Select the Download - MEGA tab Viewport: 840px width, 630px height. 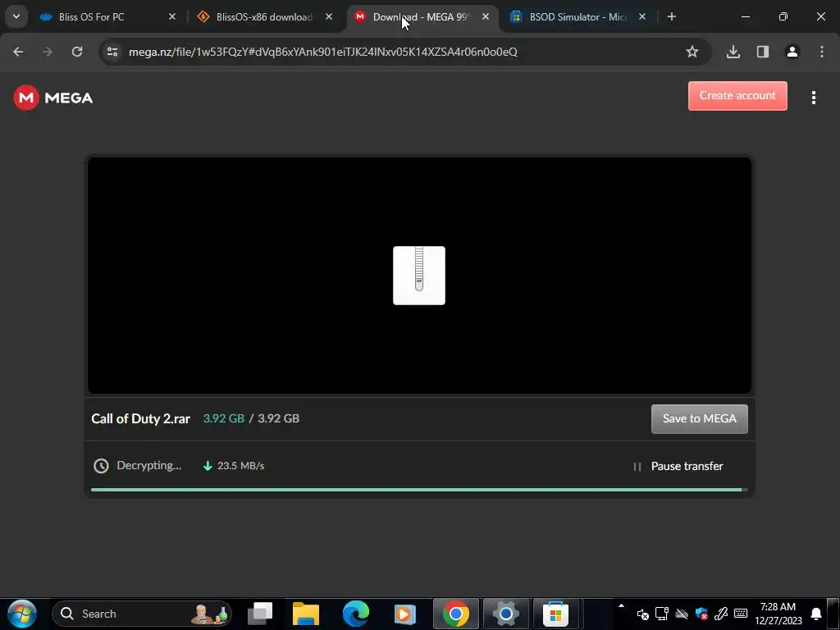point(421,17)
